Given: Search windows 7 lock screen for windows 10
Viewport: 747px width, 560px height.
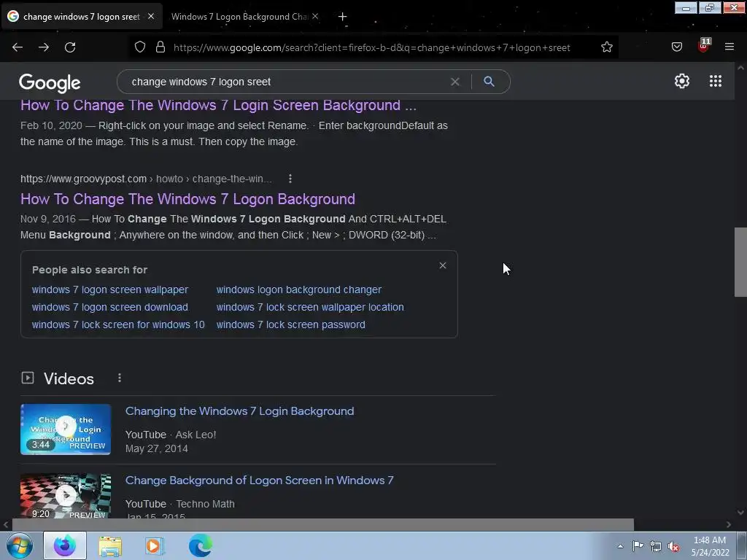Looking at the screenshot, I should [118, 324].
